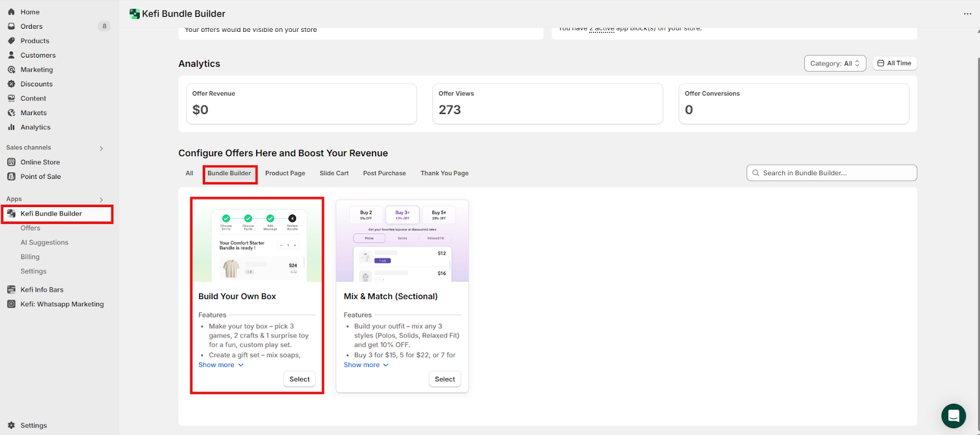Click the Home icon in sidebar

[x=11, y=12]
